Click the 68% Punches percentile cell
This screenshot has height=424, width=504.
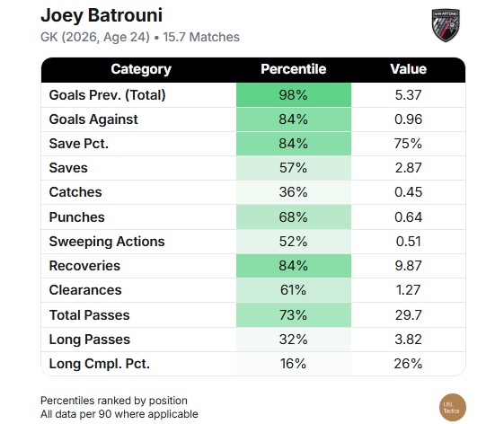[x=294, y=217]
